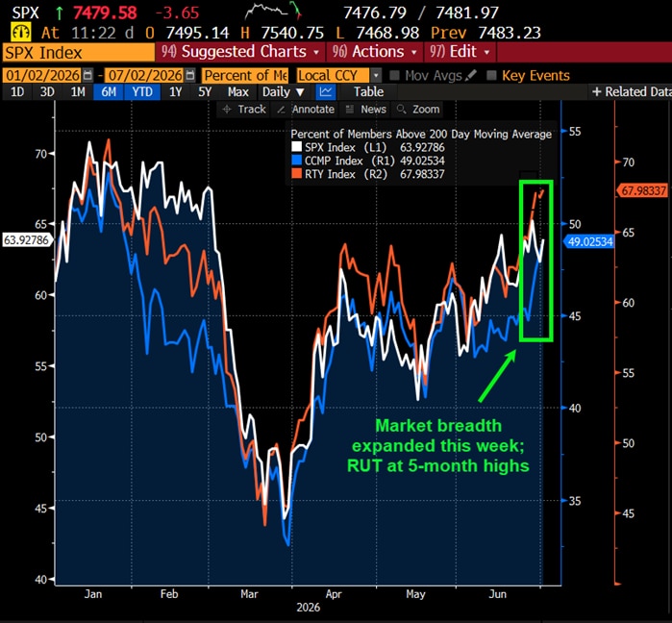Click the net change -3.65
The width and height of the screenshot is (672, 623).
[x=177, y=12]
